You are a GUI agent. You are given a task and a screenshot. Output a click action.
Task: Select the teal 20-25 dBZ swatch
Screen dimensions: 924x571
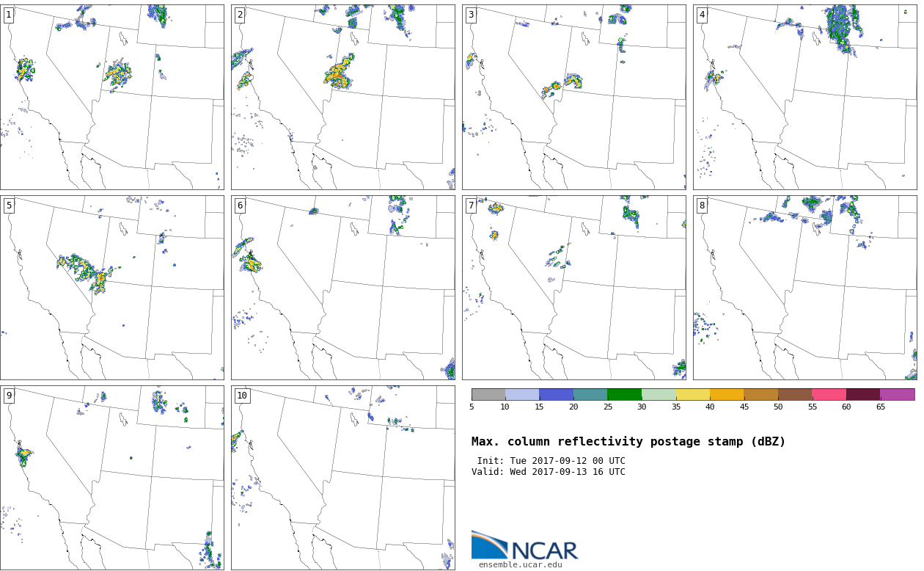pos(590,394)
